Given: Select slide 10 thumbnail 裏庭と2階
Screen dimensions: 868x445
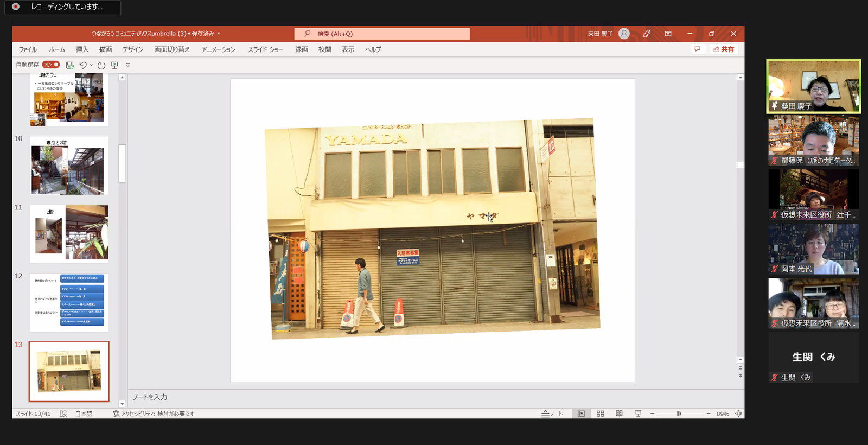Looking at the screenshot, I should (x=69, y=166).
